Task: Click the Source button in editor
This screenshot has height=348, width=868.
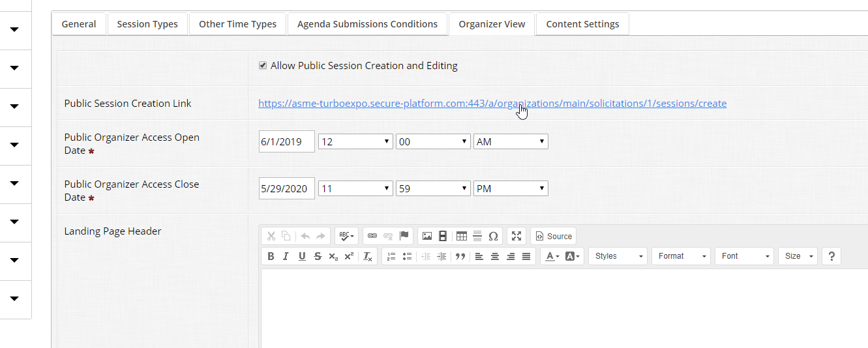Action: pyautogui.click(x=554, y=237)
